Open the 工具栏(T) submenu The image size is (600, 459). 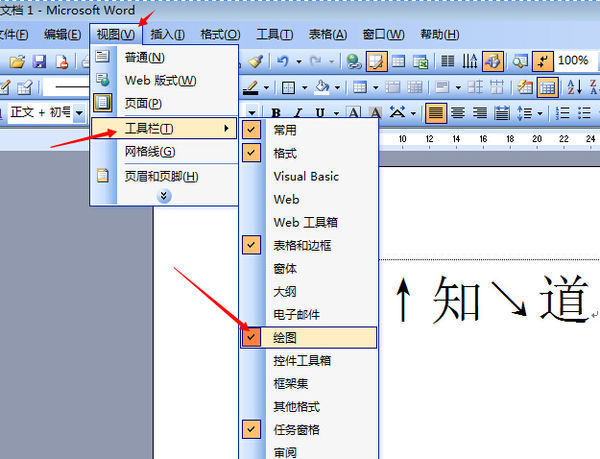point(164,129)
